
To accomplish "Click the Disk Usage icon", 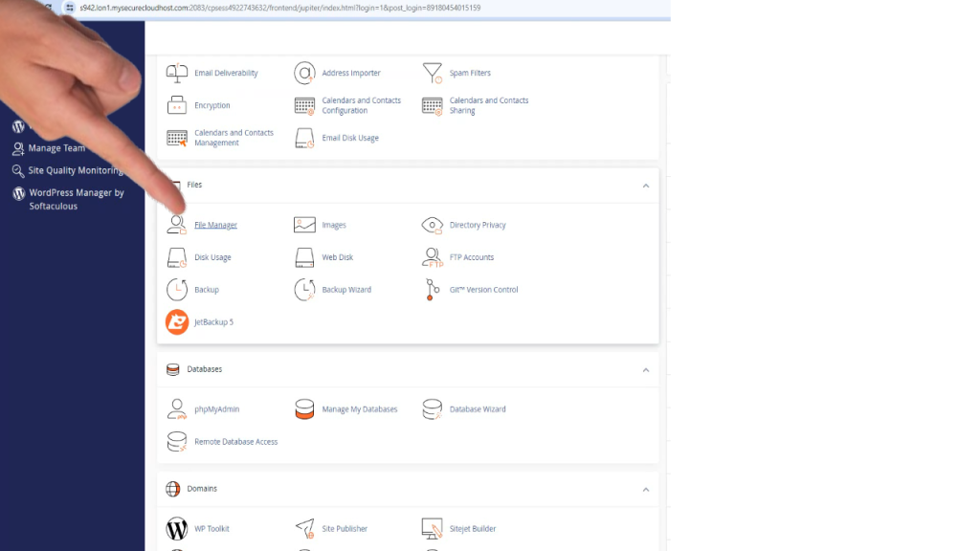I will 177,257.
